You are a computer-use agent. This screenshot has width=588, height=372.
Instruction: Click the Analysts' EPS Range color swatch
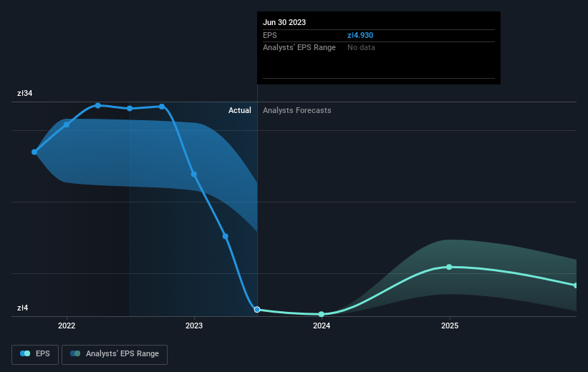pyautogui.click(x=75, y=353)
